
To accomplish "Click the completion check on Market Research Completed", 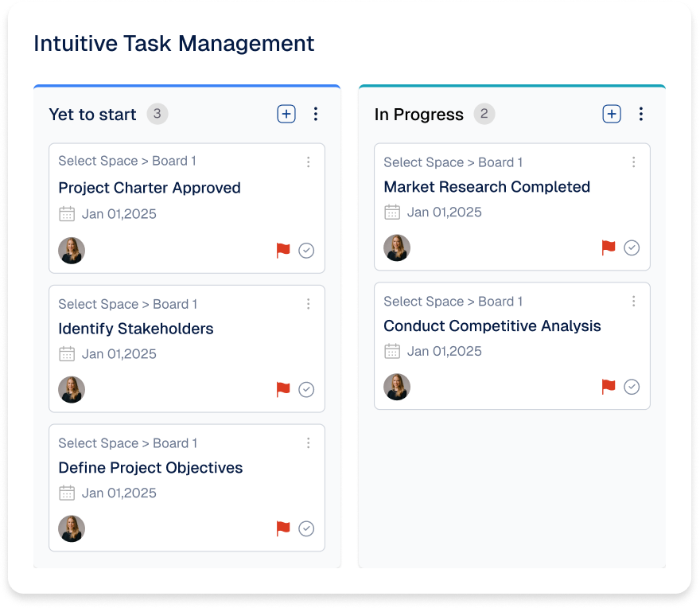I will click(632, 247).
